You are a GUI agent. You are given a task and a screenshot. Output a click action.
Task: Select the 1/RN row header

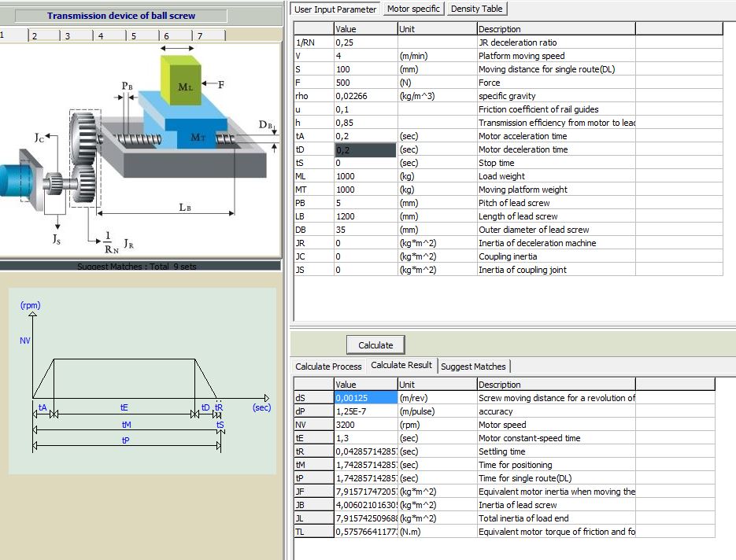(x=314, y=42)
